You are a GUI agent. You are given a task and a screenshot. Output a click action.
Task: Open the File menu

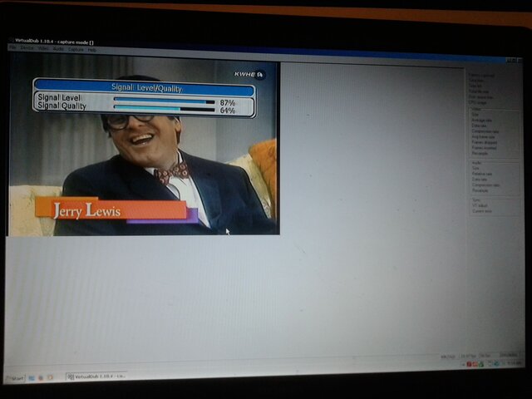point(12,48)
